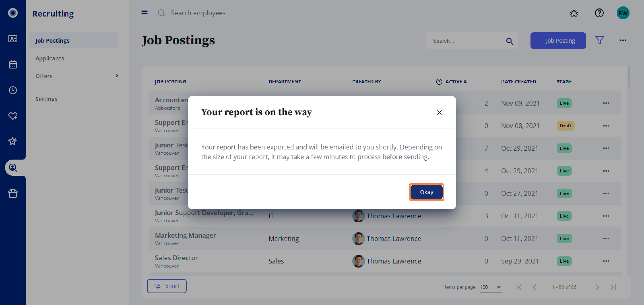644x305 pixels.
Task: Go to the previous page arrow
Action: 534,287
